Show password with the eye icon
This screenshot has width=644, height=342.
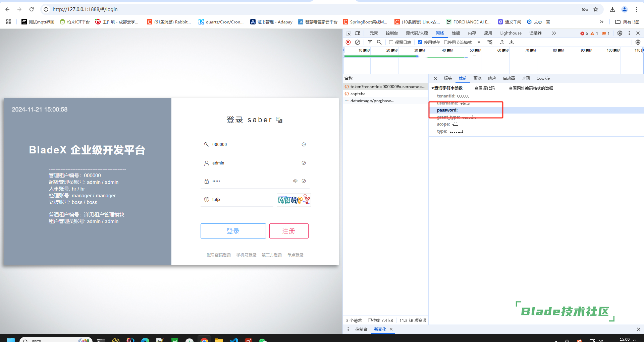295,181
